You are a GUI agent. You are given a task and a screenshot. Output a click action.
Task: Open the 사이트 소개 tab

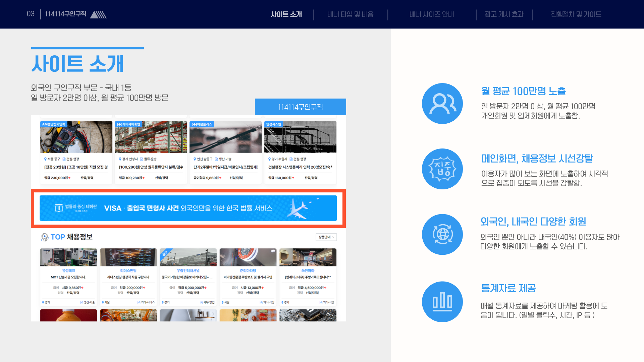(x=286, y=14)
